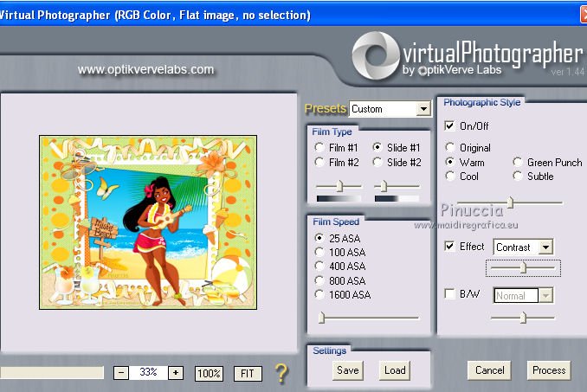Select the Subtle photographic style
587x392 pixels.
tap(518, 176)
